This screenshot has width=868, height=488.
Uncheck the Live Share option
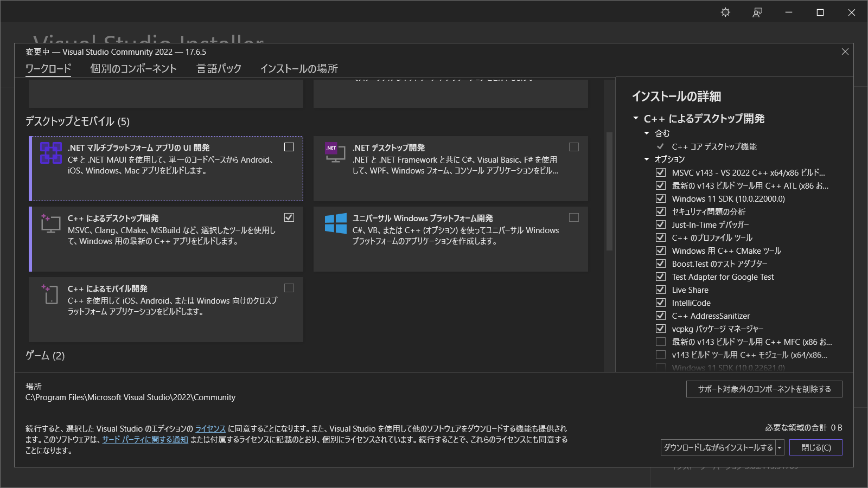(661, 290)
